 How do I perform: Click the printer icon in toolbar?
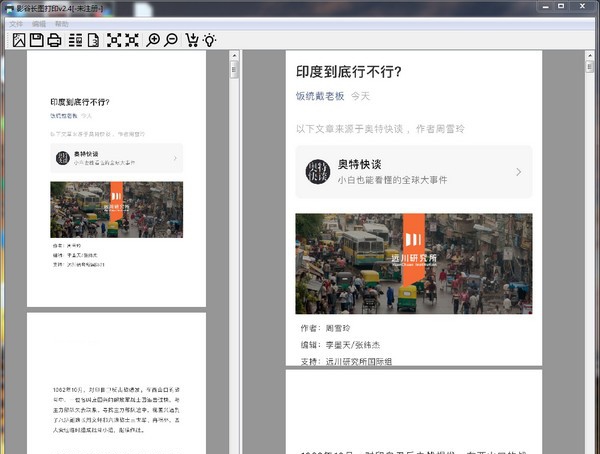[x=54, y=40]
